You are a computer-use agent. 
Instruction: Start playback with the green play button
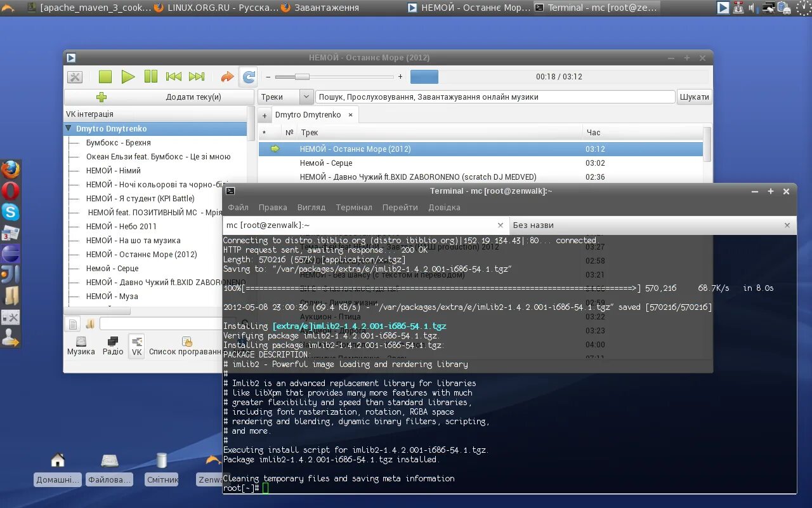coord(128,77)
